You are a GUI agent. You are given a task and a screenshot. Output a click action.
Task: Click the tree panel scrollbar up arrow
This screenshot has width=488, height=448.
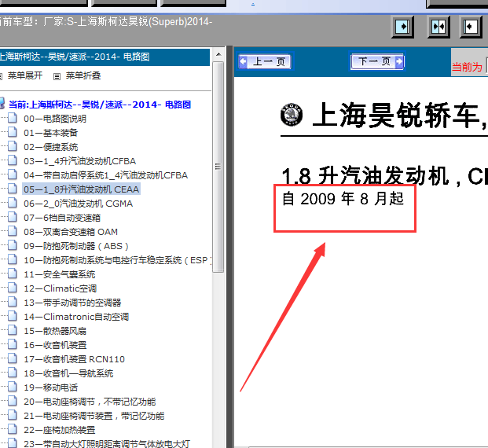[x=218, y=54]
